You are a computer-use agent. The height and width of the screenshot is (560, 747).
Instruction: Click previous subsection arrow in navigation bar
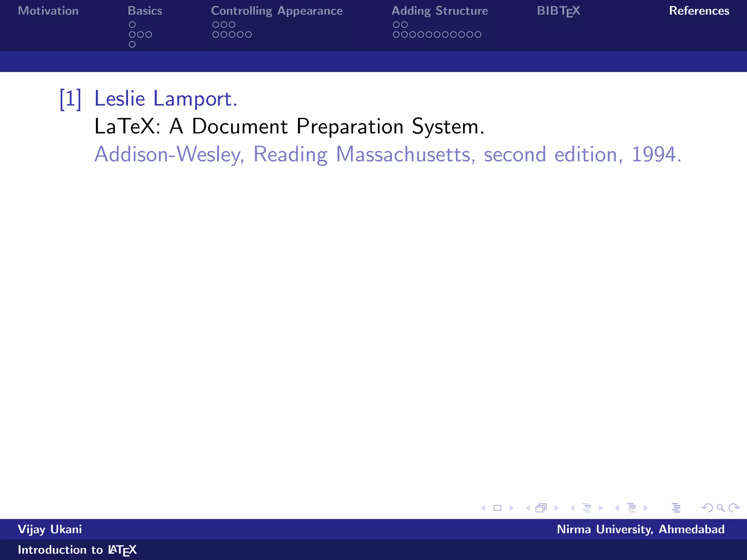[x=573, y=508]
